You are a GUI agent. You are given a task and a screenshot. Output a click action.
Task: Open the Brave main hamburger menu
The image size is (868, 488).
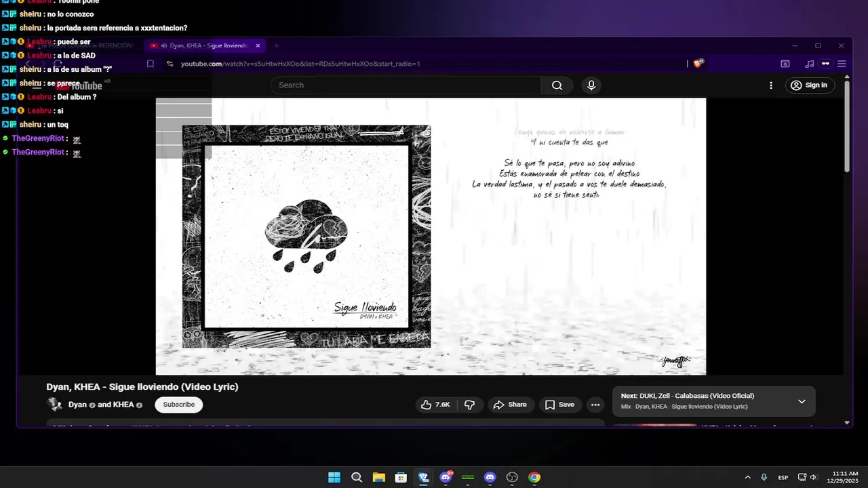[x=842, y=64]
